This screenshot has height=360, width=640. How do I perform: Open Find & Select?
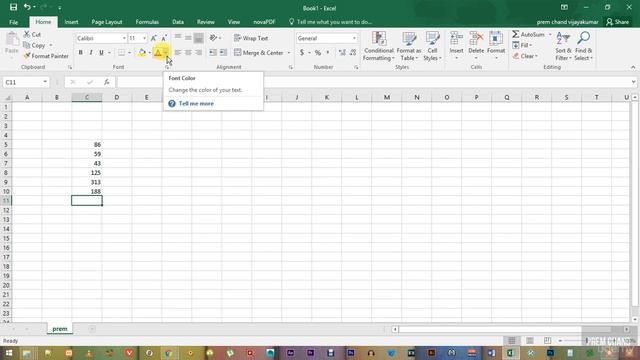(x=583, y=46)
